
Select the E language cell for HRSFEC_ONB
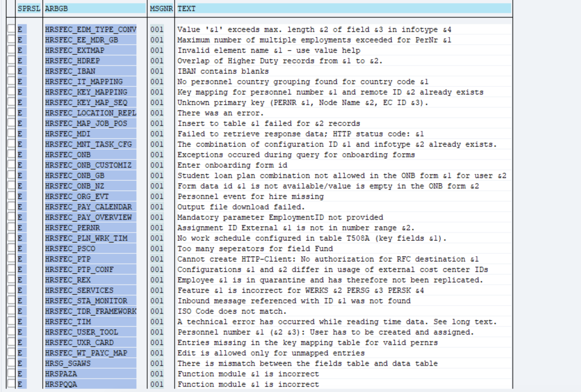[22, 155]
